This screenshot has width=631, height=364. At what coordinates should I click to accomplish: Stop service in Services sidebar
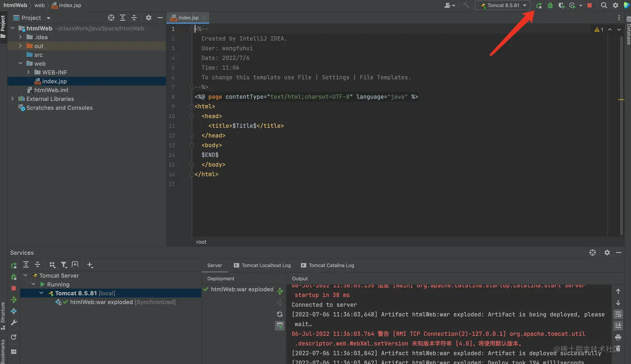pyautogui.click(x=14, y=288)
